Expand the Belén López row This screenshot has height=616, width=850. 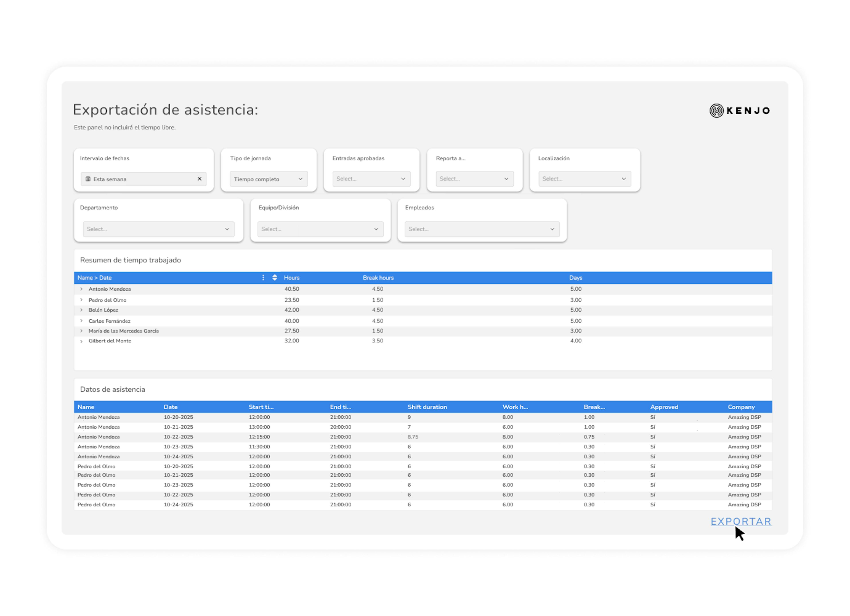[81, 310]
